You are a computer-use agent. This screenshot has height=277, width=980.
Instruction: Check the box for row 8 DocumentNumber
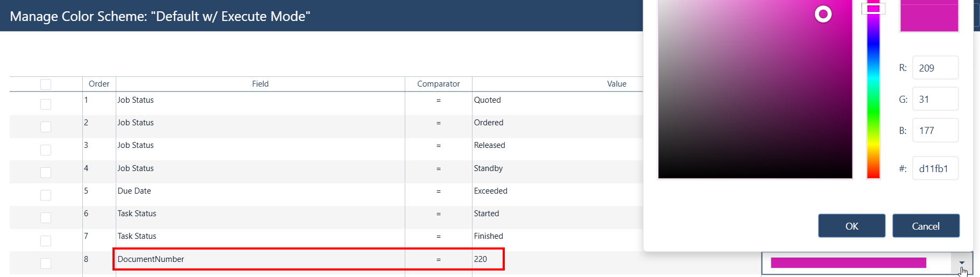[x=46, y=263]
